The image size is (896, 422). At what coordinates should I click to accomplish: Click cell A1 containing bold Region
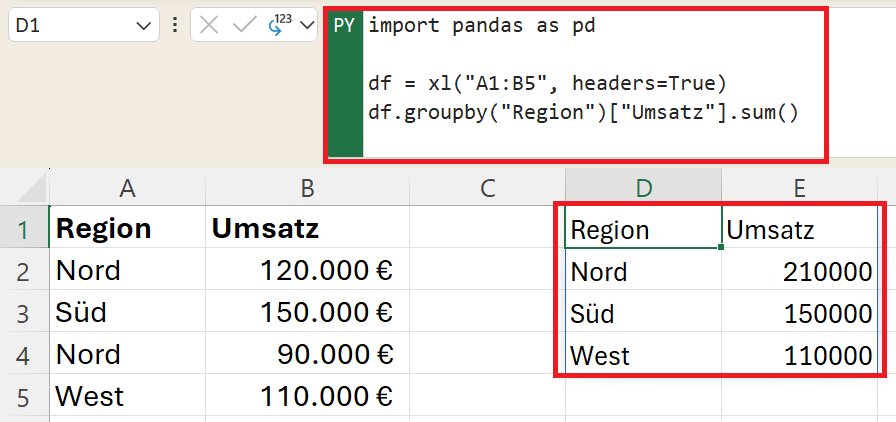click(127, 229)
